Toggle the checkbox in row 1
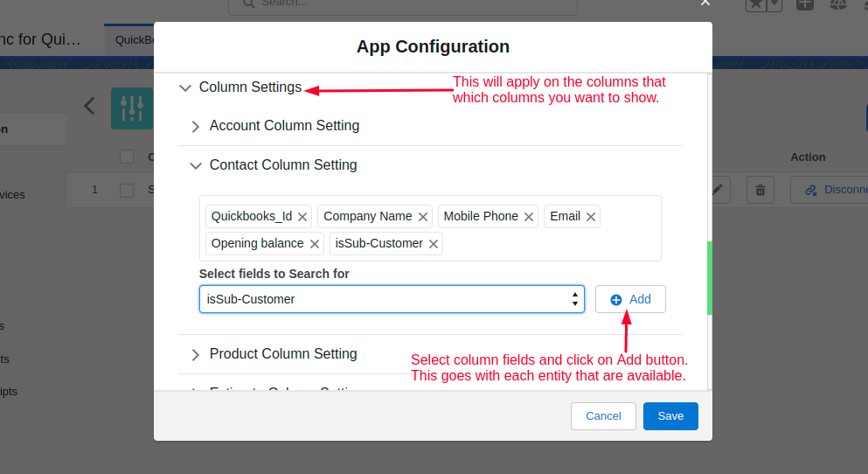Screen dimensions: 868x474 click(127, 190)
